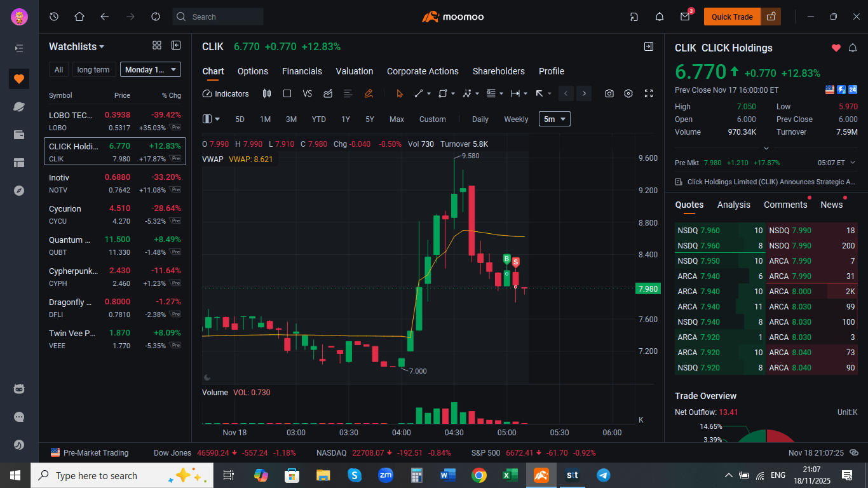
Task: Click the VS compare stocks button
Action: [x=308, y=93]
